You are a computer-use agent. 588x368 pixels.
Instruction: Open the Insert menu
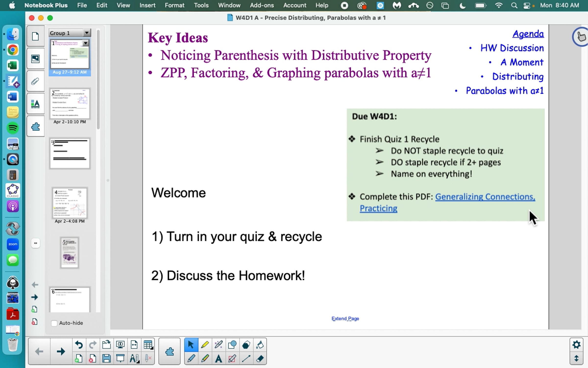[x=147, y=5]
